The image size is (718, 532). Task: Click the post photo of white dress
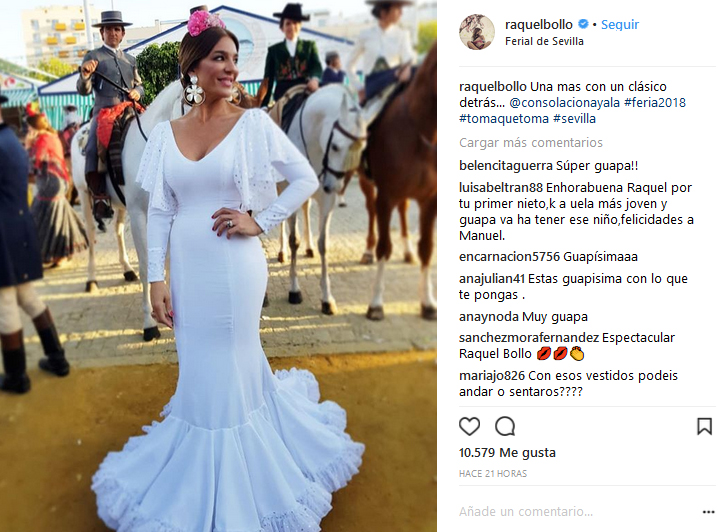point(218,266)
